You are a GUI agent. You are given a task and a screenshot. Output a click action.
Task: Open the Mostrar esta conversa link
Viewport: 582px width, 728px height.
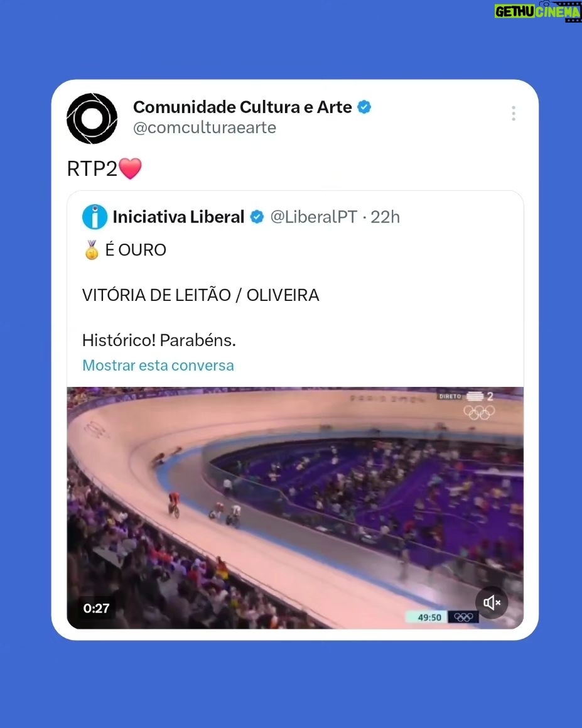pyautogui.click(x=158, y=366)
